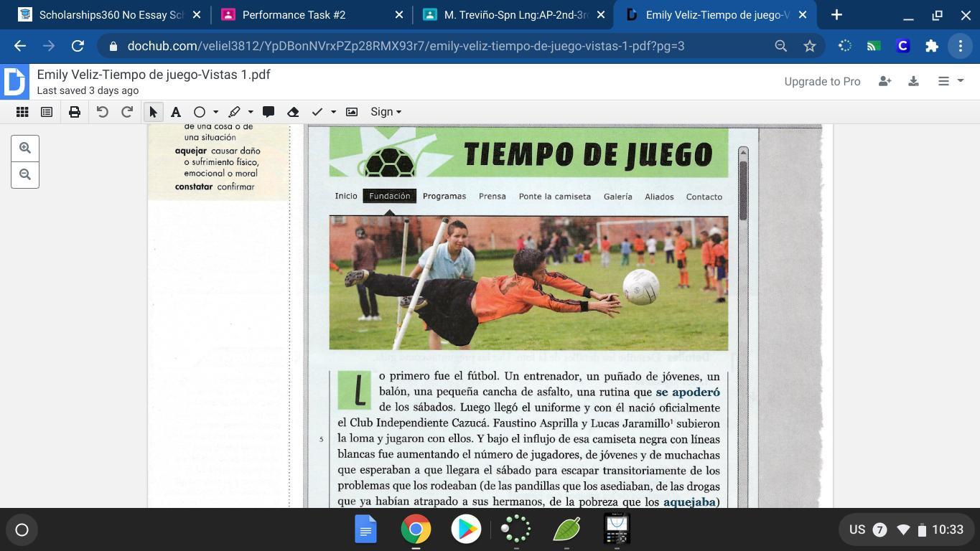This screenshot has width=980, height=551.
Task: Choose the text insertion tool
Action: coord(176,112)
